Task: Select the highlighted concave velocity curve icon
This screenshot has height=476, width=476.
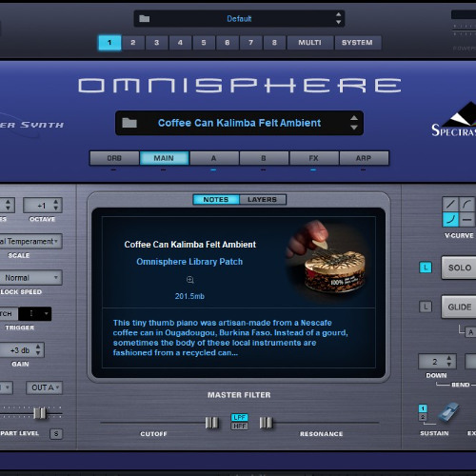Action: tap(450, 219)
